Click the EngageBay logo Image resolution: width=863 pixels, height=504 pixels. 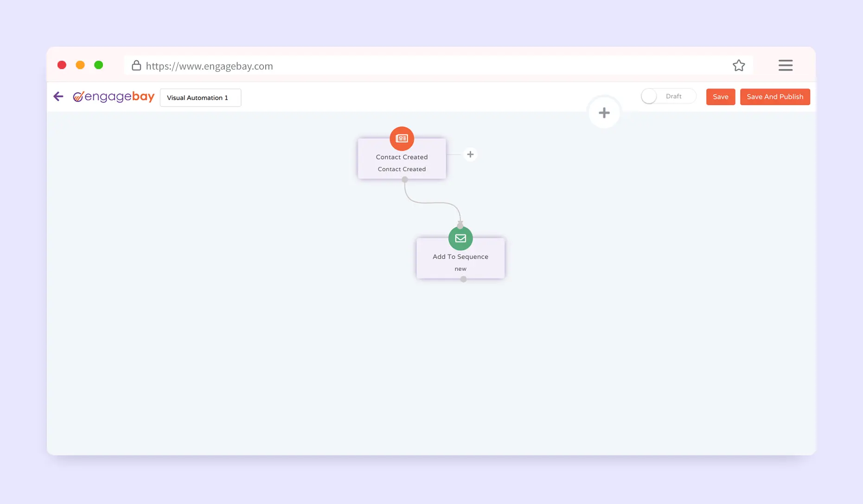[114, 96]
